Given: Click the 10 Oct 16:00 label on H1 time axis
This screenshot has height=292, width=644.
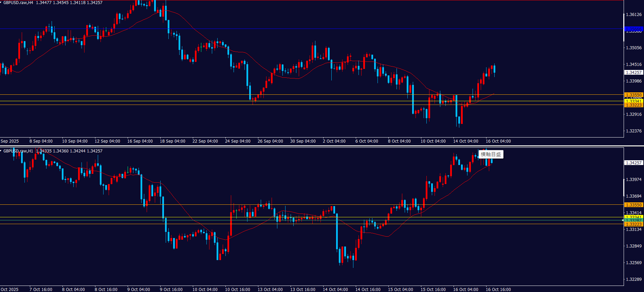Looking at the screenshot, I should pos(237,290).
